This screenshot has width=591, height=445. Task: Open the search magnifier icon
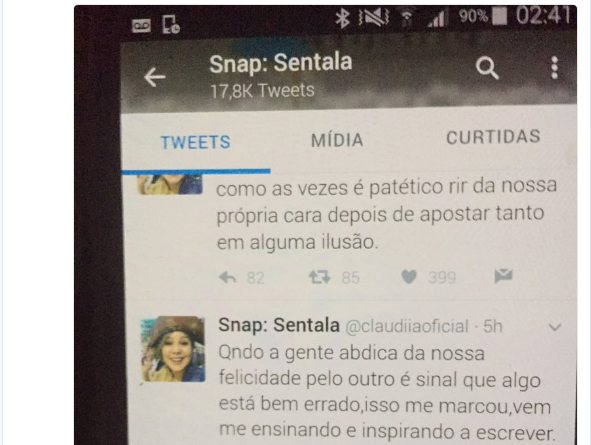coord(487,68)
